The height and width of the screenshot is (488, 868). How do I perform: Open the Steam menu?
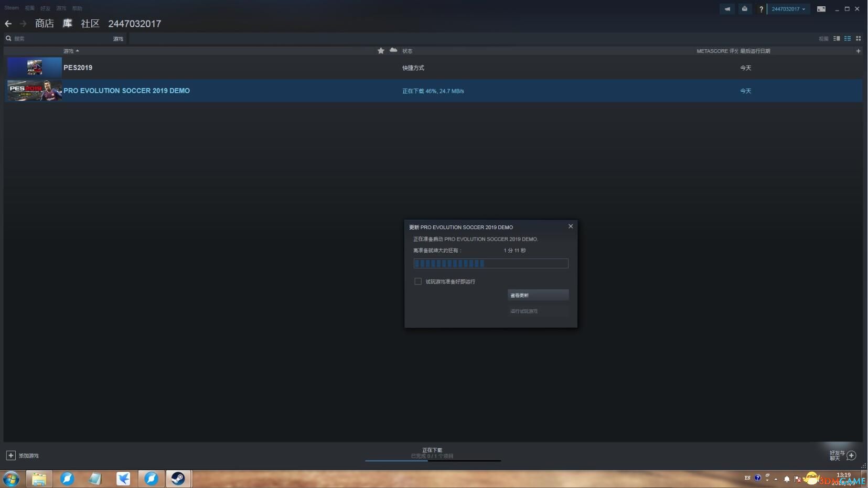[x=12, y=8]
